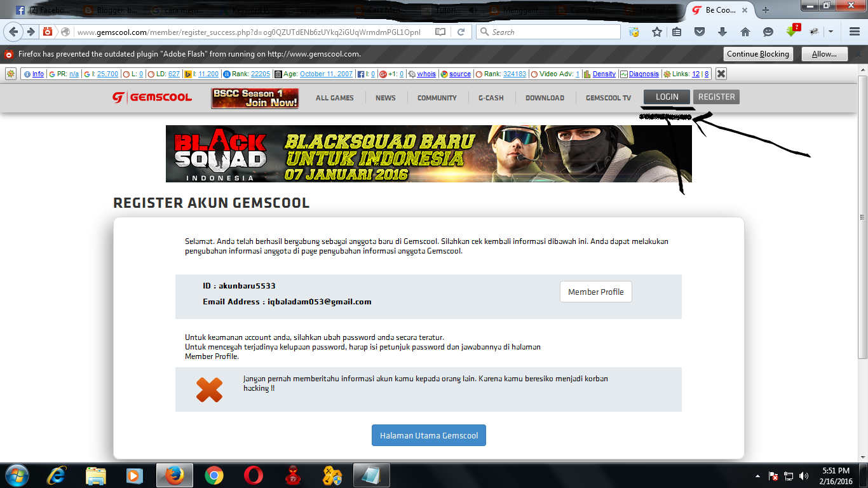Launch Opera browser from taskbar

coord(254,475)
